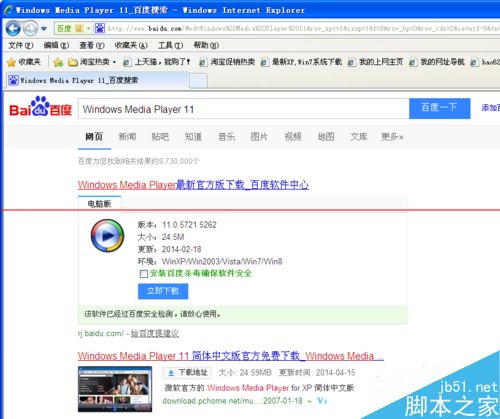The width and height of the screenshot is (500, 419).
Task: Click the Baidu logo
Action: (41, 107)
